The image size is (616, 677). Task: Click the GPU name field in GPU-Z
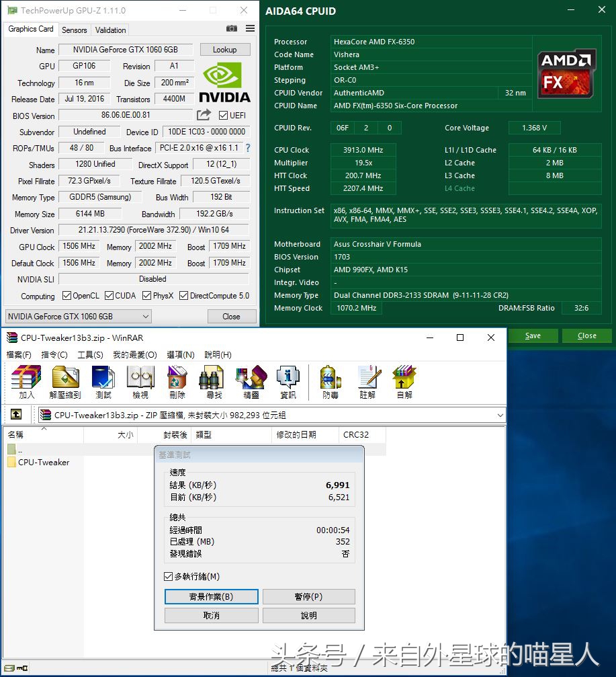point(126,50)
